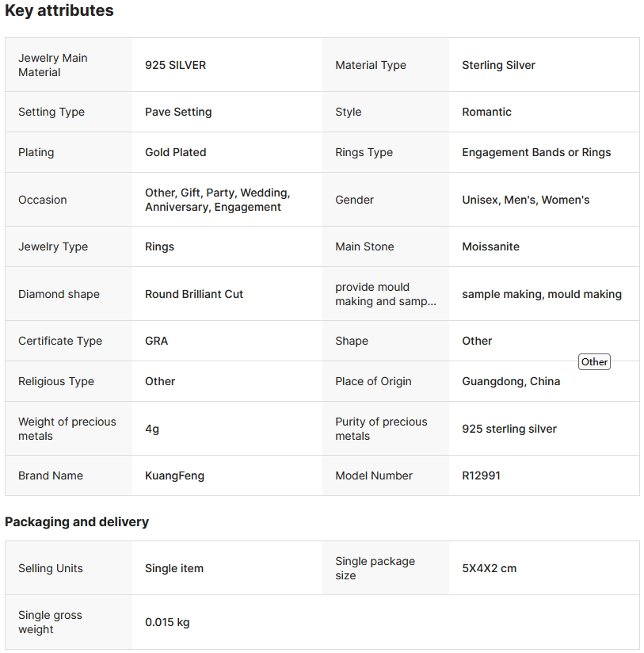Select the Moissanite main stone value
This screenshot has width=644, height=653.
[490, 246]
